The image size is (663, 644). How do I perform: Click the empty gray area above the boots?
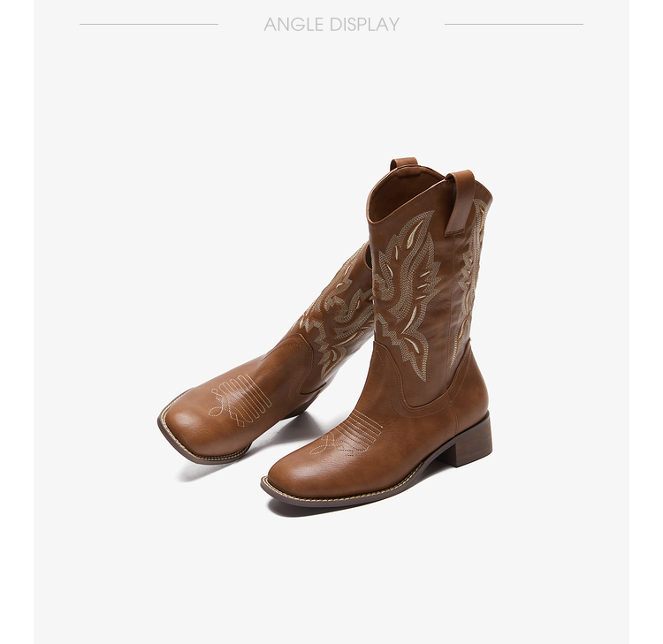click(x=331, y=97)
